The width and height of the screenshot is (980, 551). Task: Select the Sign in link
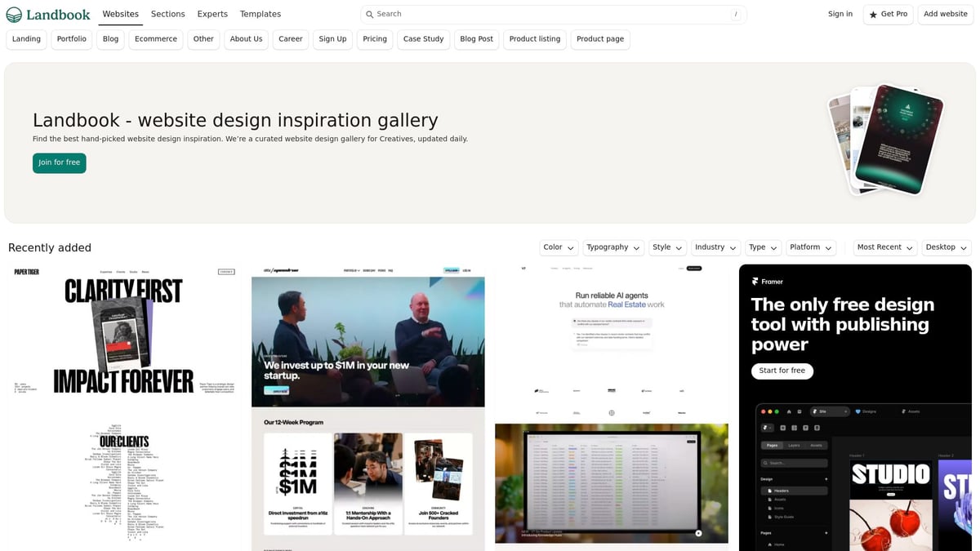(x=840, y=14)
